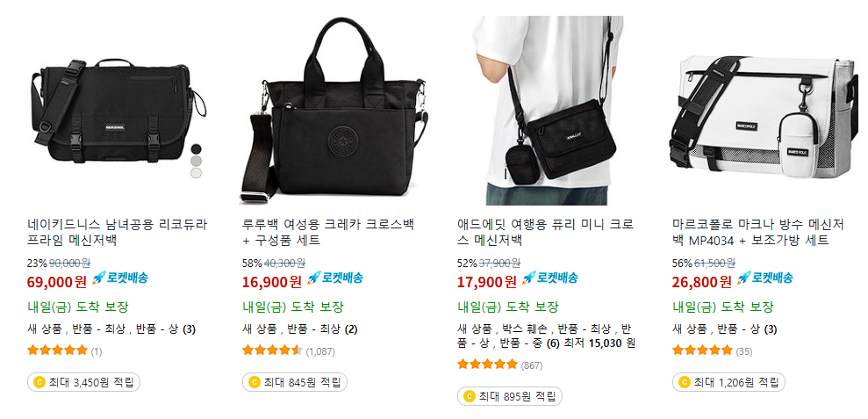Click the 최대 1,206원 적립 coin badge
The image size is (868, 419).
(x=728, y=382)
